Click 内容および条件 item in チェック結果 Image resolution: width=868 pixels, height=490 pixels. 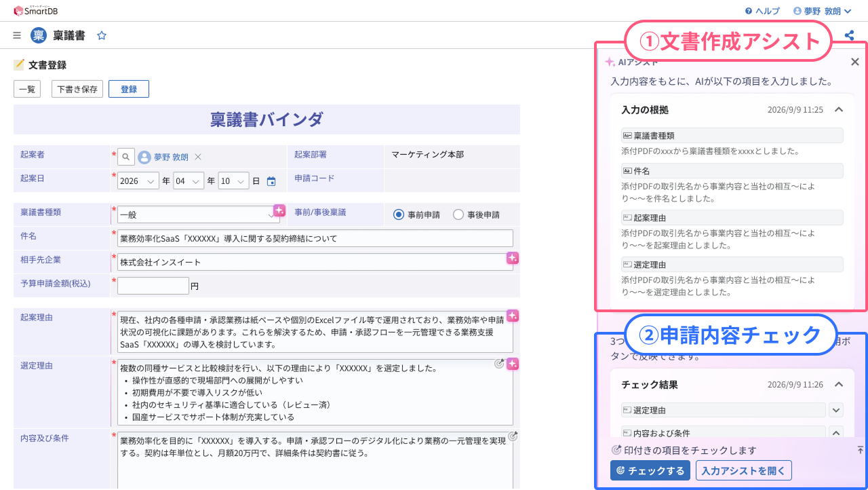coord(723,433)
